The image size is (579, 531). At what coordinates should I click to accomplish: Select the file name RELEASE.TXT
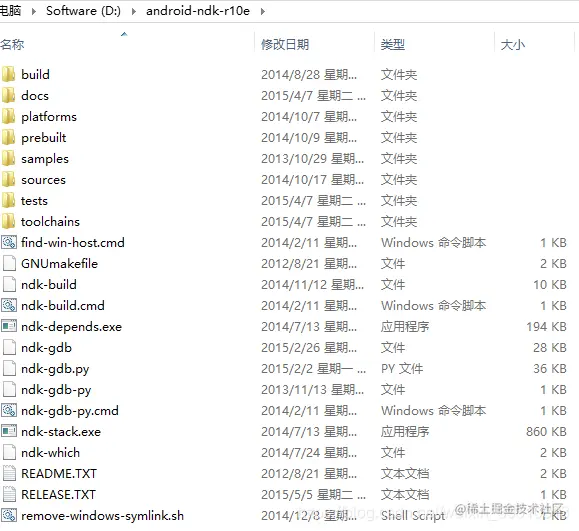(x=58, y=494)
